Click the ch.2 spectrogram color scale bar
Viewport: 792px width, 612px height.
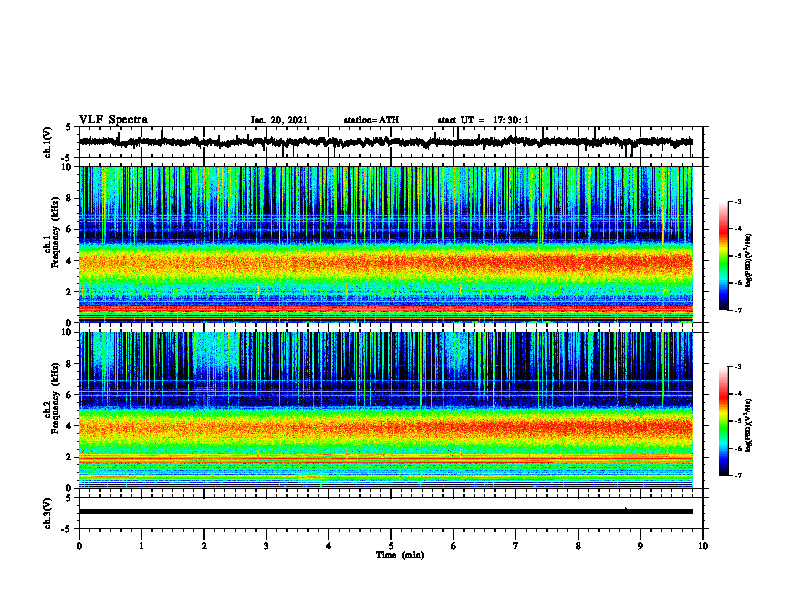point(723,421)
